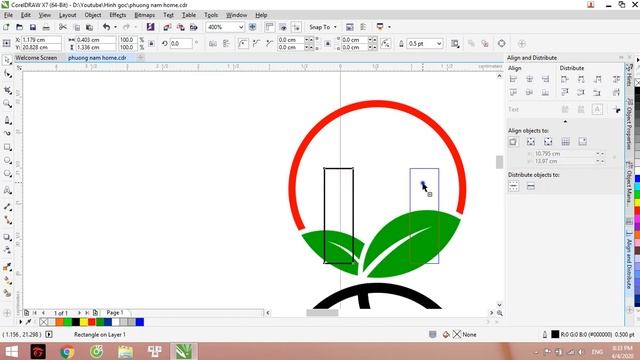Click Align top in Align panel

click(513, 93)
